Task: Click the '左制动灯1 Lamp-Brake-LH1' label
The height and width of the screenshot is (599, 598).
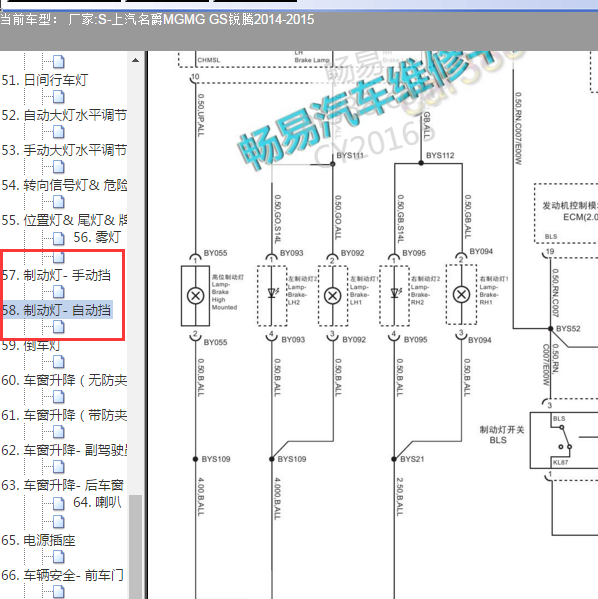Action: coord(365,290)
